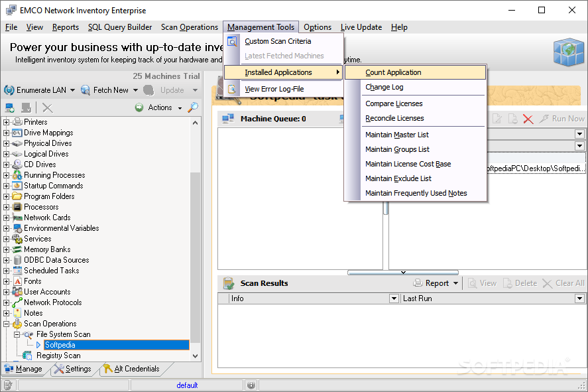This screenshot has width=588, height=392.
Task: Click the magnifier search icon beside Actions
Action: (193, 107)
